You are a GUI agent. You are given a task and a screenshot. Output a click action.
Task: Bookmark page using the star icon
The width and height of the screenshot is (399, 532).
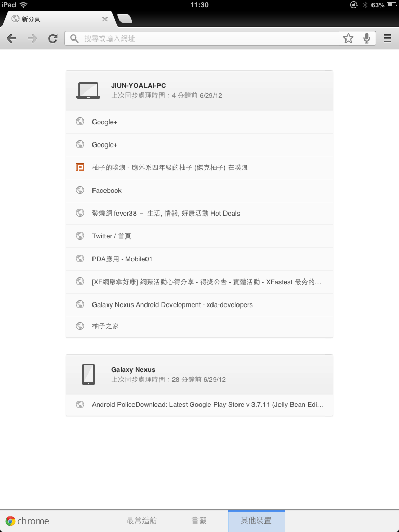point(348,38)
